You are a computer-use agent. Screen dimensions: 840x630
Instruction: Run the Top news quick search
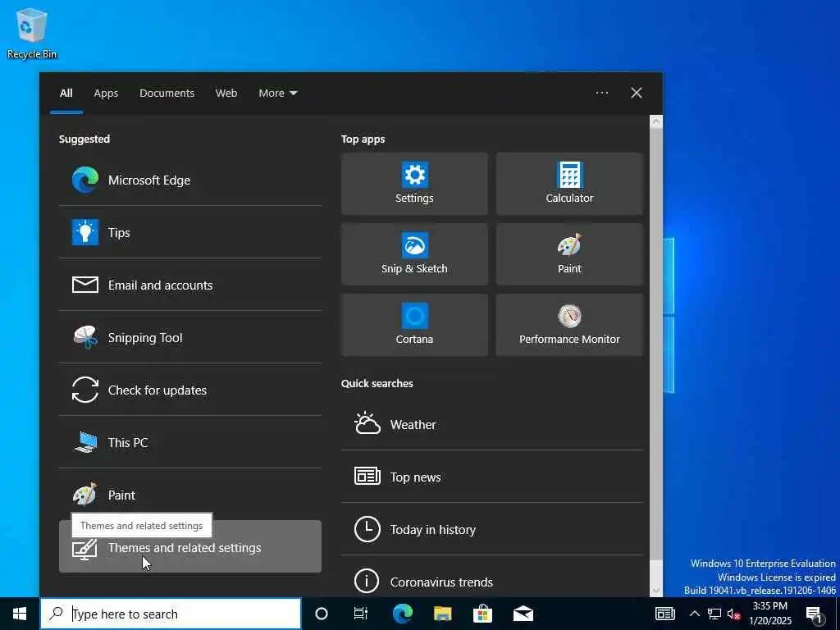[x=492, y=477]
